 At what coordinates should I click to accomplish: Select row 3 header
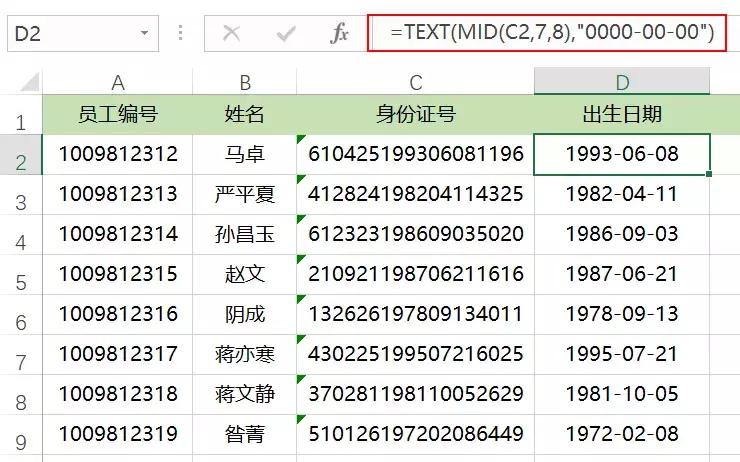[x=21, y=195]
